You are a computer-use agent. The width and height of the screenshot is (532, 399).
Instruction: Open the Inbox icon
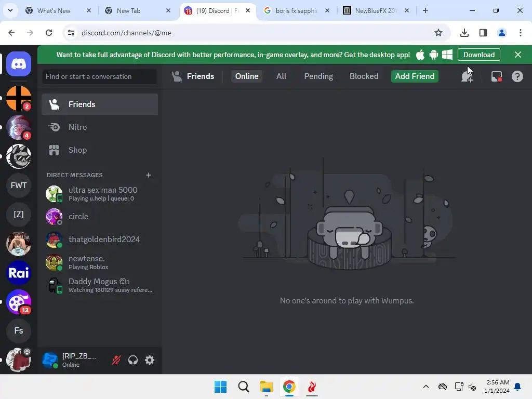click(x=496, y=76)
